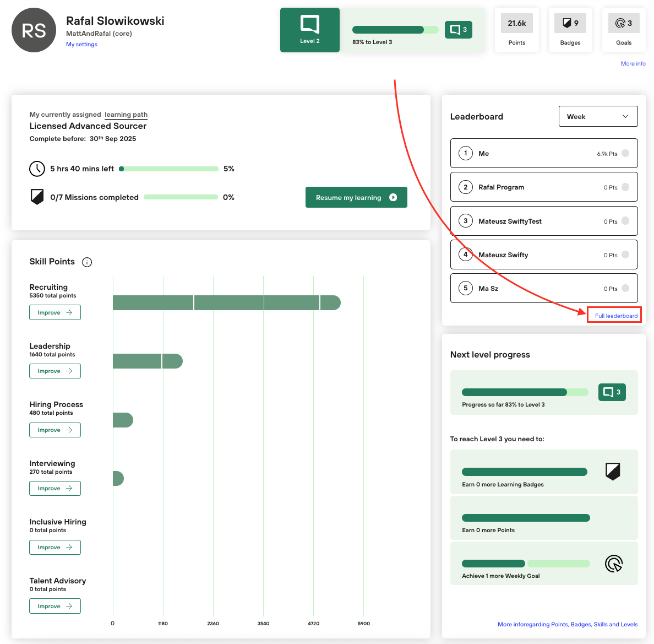Toggle the circle for Mateusz SwiftyTest
This screenshot has height=644, width=654.
coord(625,221)
